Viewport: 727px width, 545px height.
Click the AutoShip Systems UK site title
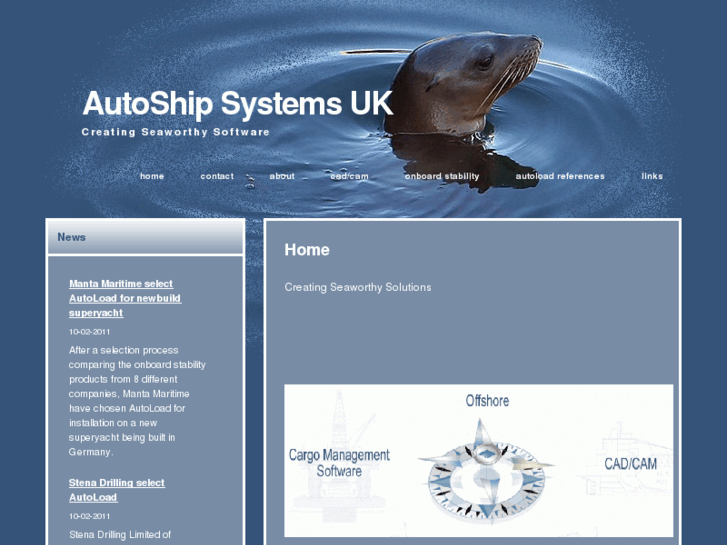point(238,103)
